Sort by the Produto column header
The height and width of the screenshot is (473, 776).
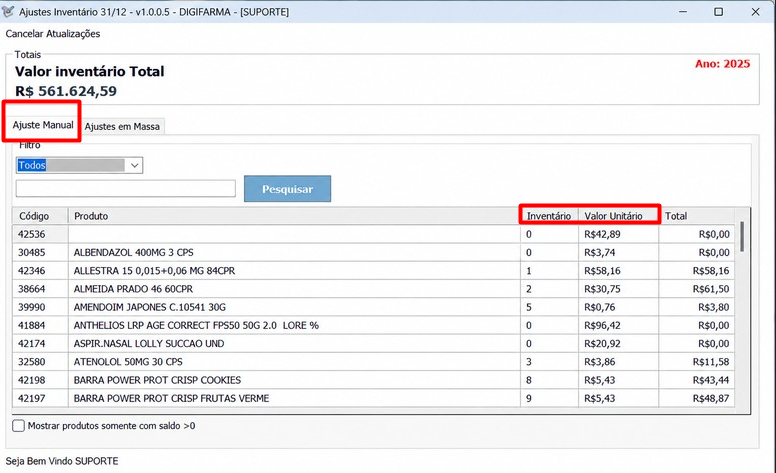point(294,216)
